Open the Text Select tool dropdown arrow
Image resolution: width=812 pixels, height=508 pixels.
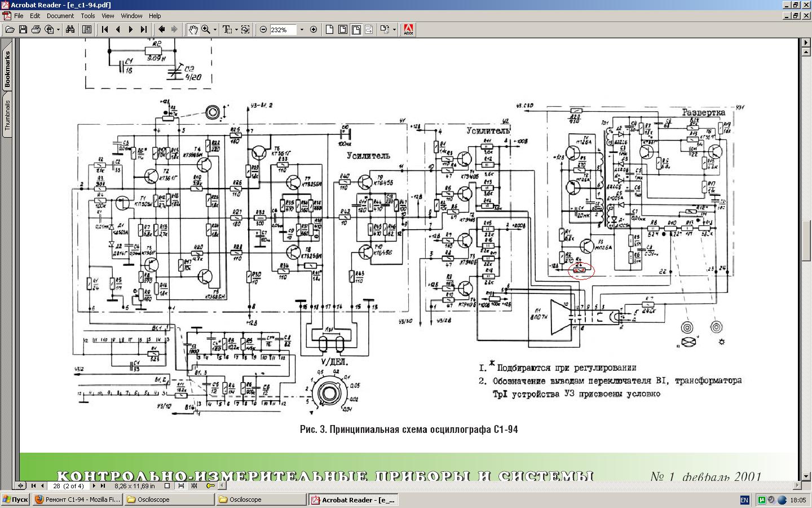(x=236, y=29)
